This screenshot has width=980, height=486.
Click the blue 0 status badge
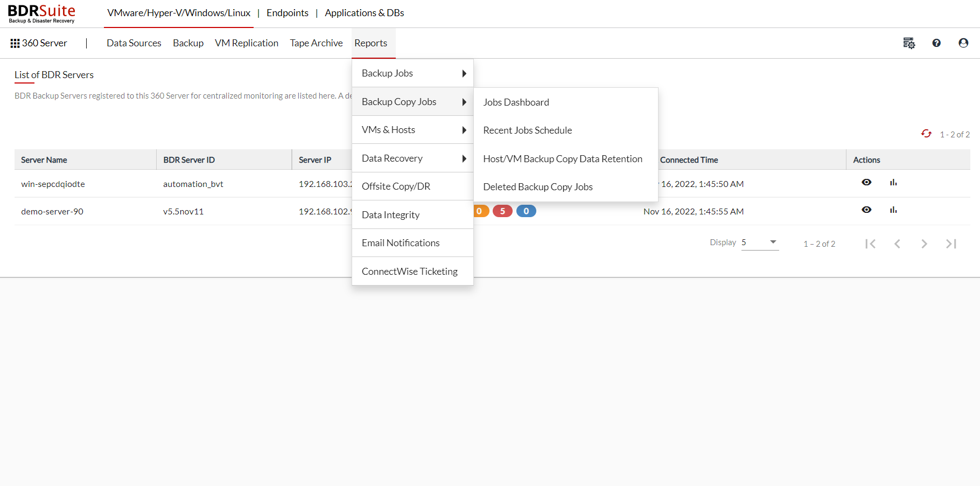(526, 211)
